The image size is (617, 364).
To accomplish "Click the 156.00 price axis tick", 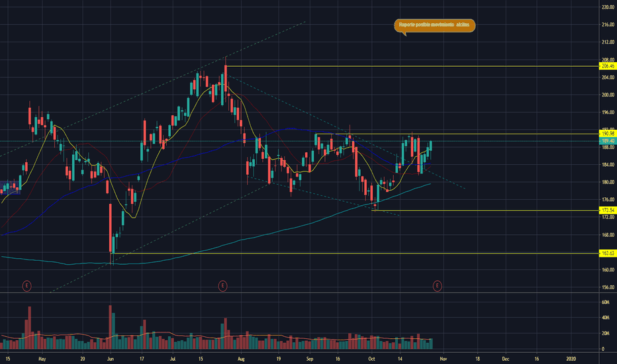I will coord(608,287).
